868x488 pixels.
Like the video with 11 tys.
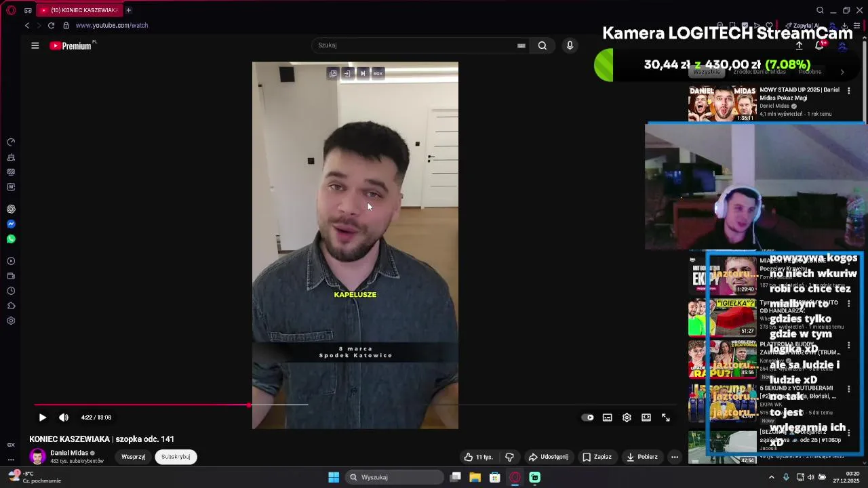point(479,457)
